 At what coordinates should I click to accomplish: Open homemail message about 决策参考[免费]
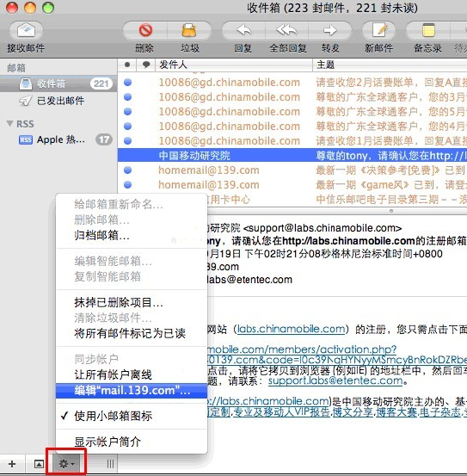tap(292, 170)
